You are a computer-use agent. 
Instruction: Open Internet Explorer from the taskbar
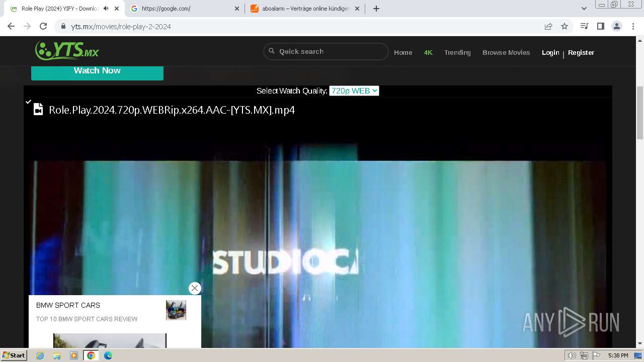coord(40,355)
